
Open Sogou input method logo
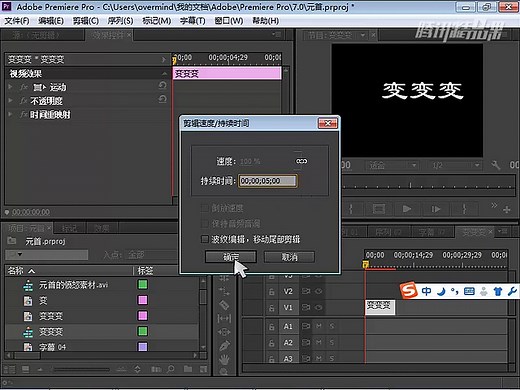[409, 291]
